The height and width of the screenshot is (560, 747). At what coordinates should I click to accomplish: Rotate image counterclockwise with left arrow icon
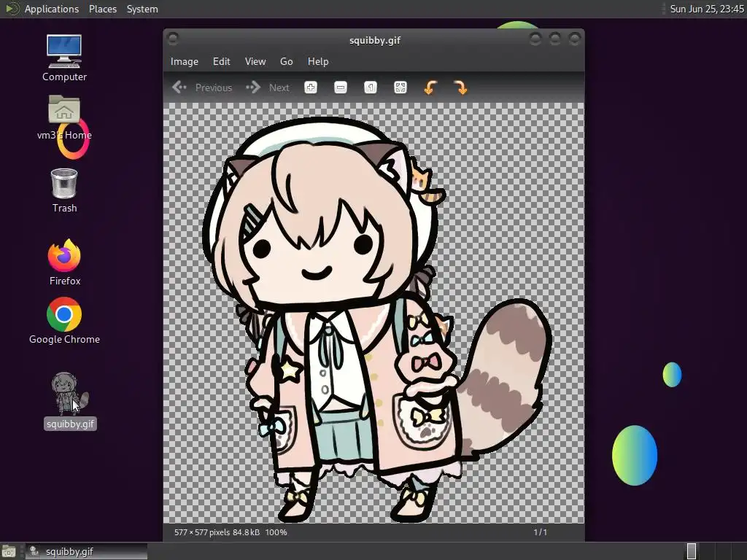430,87
